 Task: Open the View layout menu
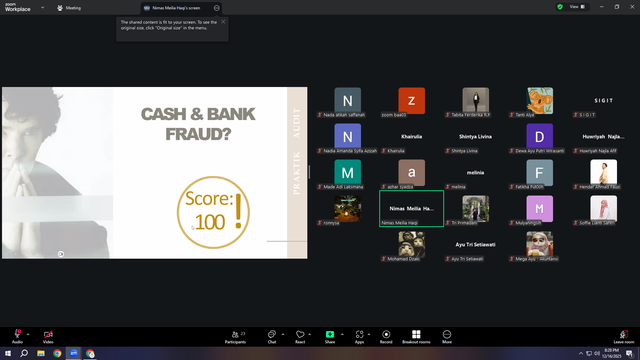click(577, 7)
